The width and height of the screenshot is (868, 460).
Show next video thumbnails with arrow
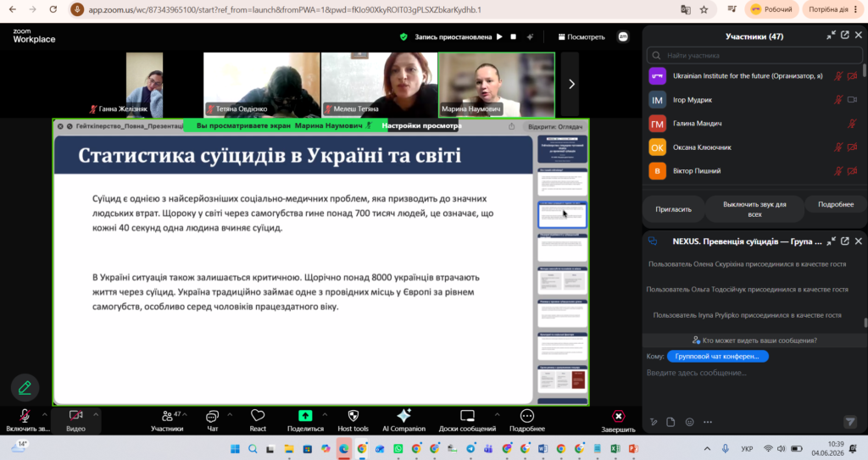click(x=571, y=84)
